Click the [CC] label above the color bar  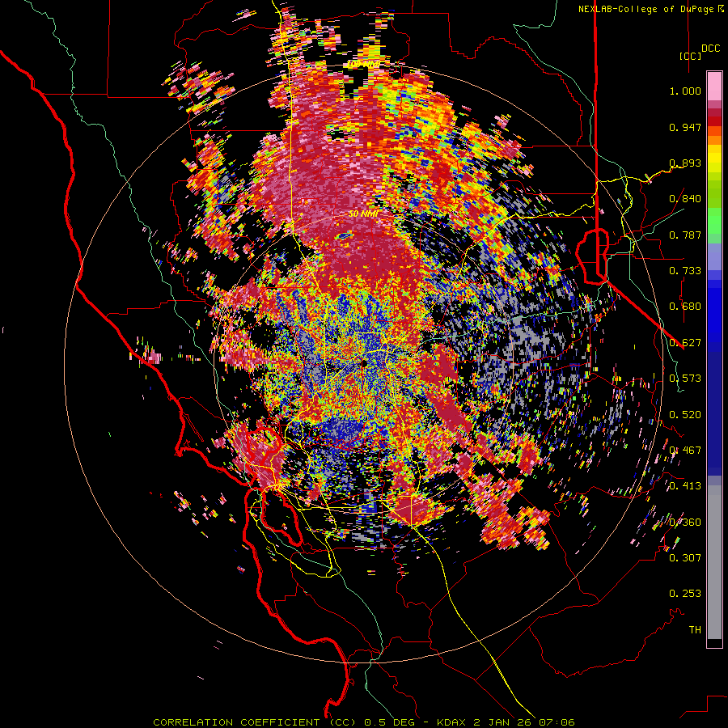coord(690,56)
